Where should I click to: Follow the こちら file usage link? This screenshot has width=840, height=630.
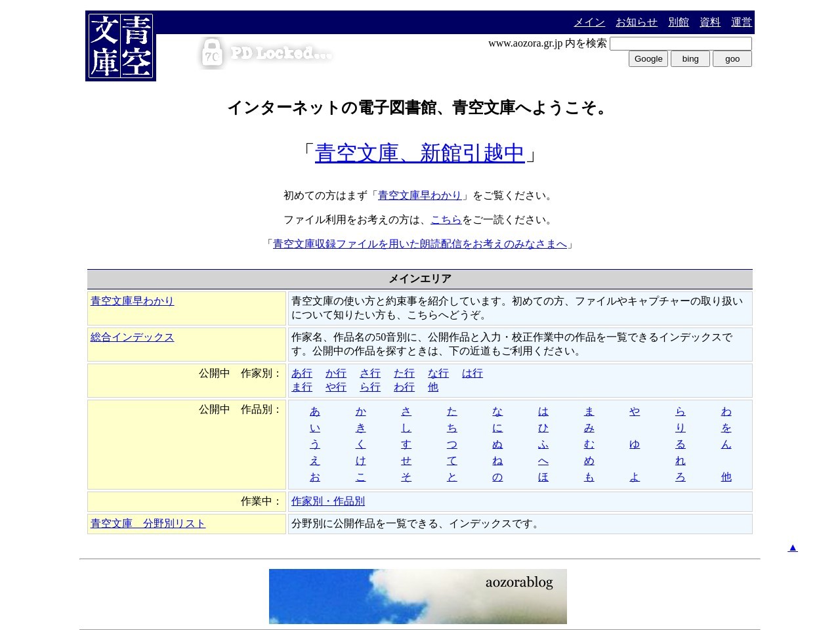pos(446,219)
